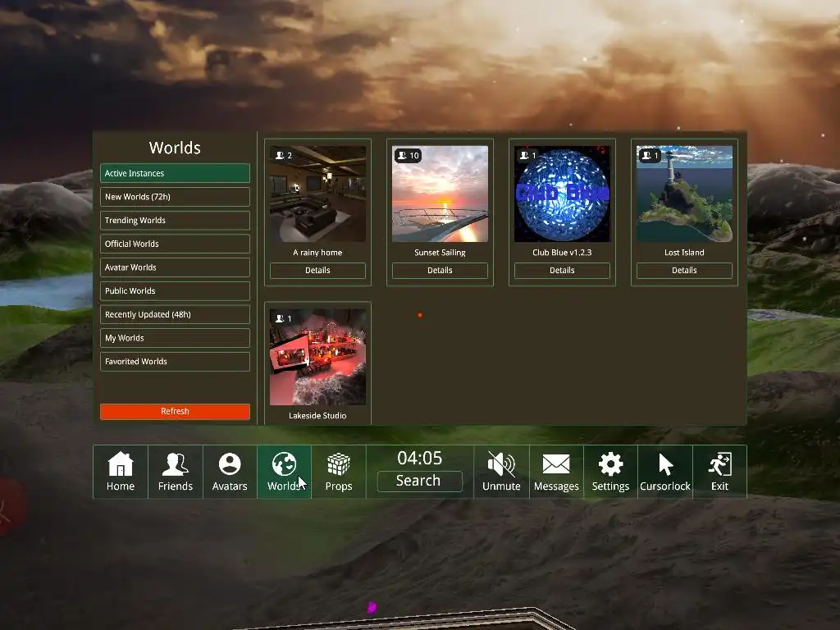840x630 pixels.
Task: Click the A rainy home thumbnail
Action: click(x=317, y=194)
